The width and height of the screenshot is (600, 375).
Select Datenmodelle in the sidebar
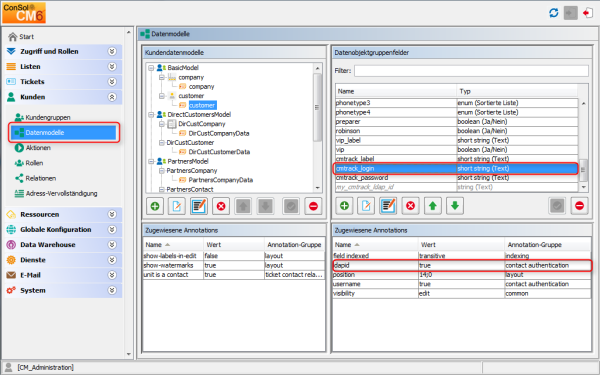pos(64,132)
